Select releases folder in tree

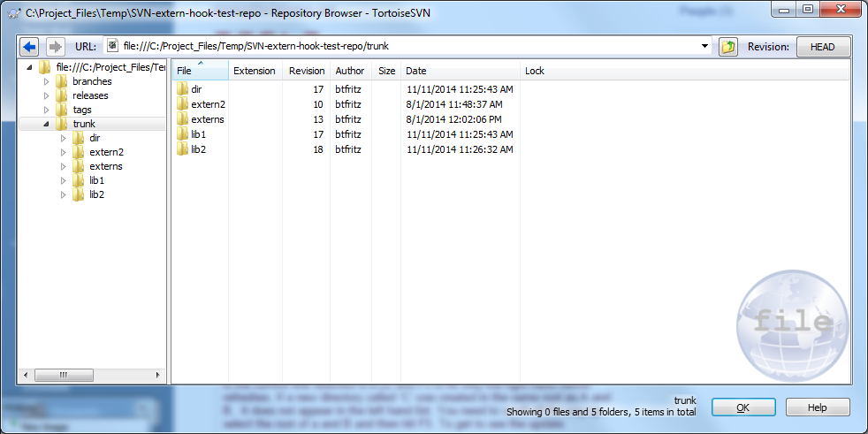[90, 95]
